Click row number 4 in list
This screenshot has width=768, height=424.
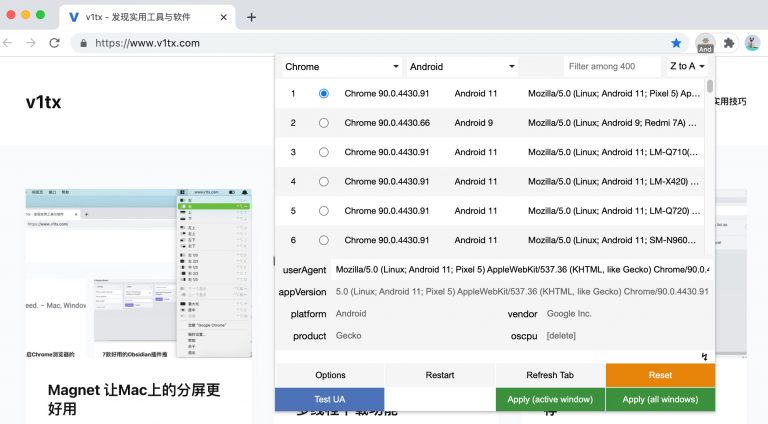(293, 182)
